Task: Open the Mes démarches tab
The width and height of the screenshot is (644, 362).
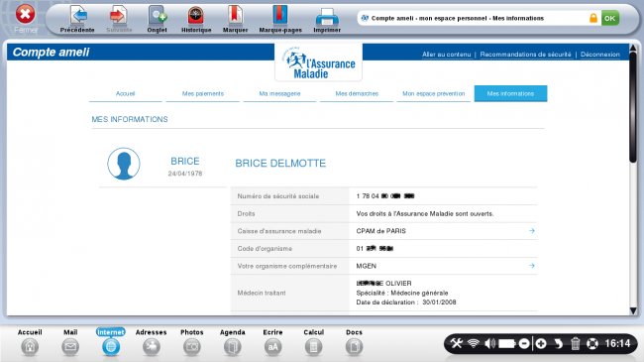Action: 357,94
